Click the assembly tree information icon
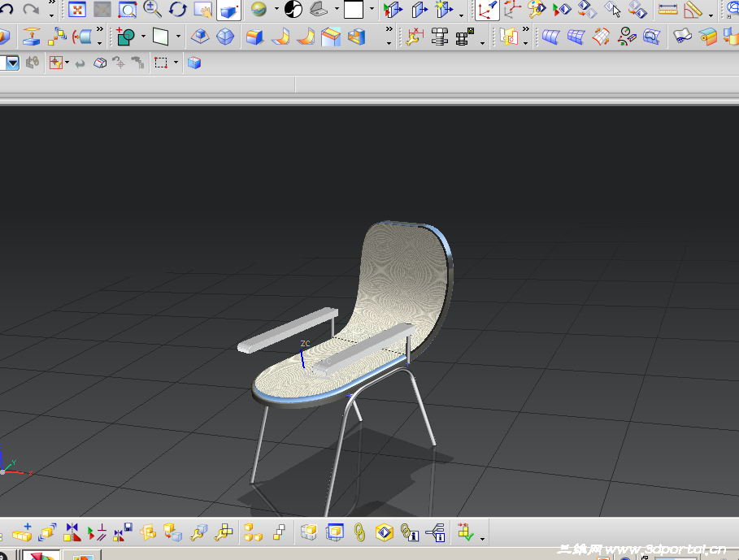 tap(435, 532)
